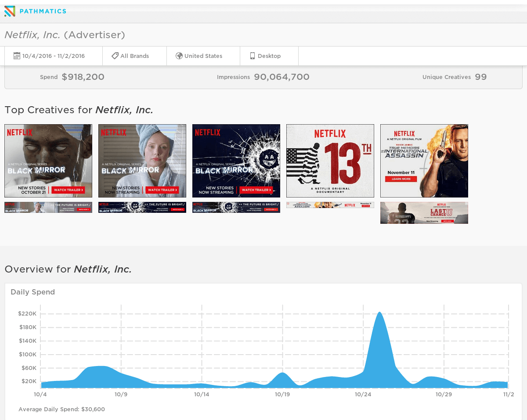Click the tag icon beside All Brands

[115, 56]
